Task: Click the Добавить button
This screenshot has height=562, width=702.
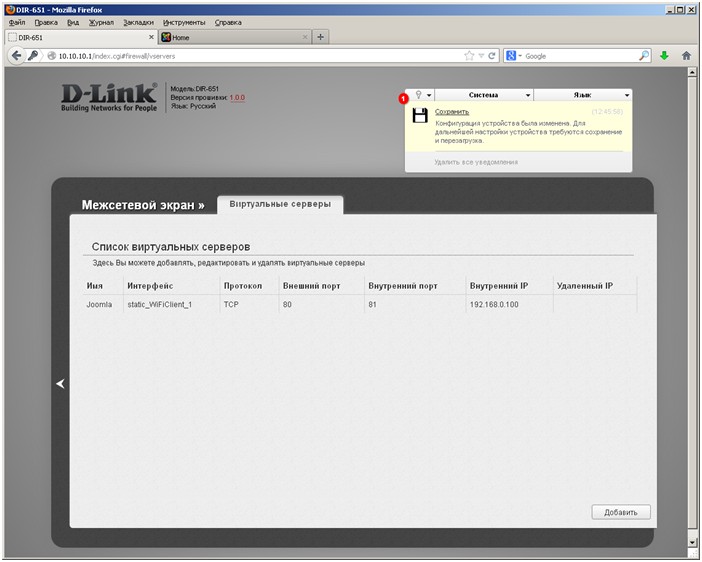Action: pos(621,512)
